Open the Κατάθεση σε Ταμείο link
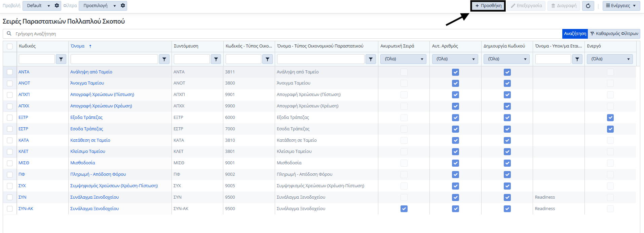Viewport: 644px width, 233px height. point(90,140)
